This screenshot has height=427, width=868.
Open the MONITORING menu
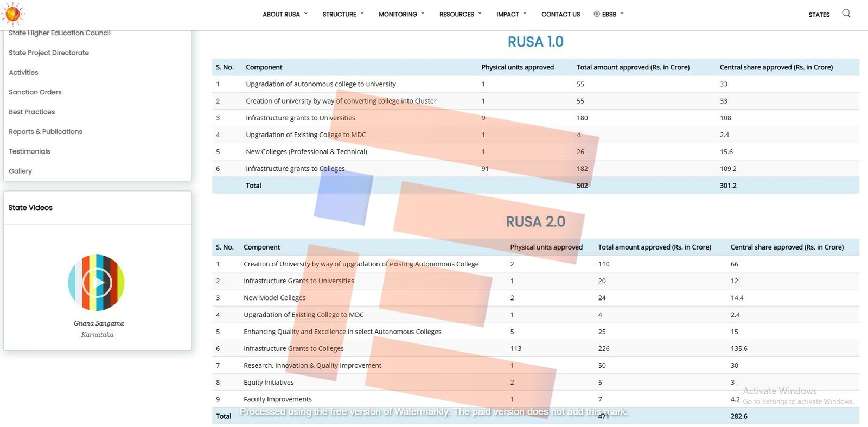[398, 15]
